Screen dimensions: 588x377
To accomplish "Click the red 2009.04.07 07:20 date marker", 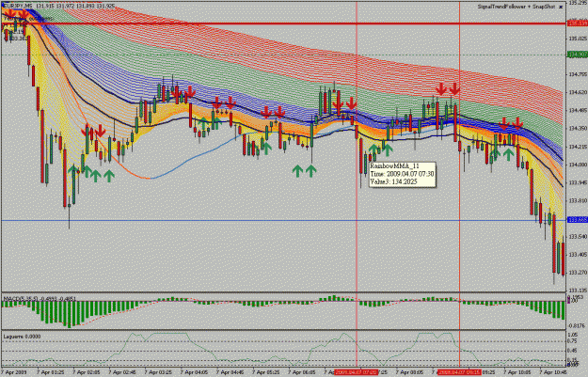I will point(356,372).
